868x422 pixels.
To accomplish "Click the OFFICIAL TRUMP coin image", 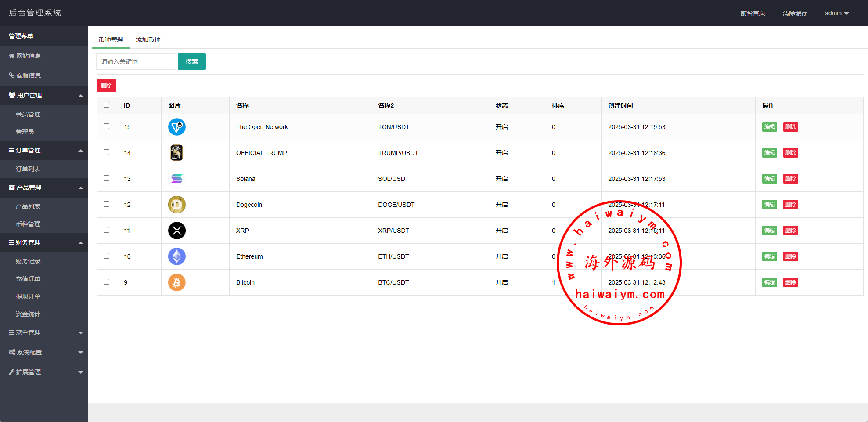I will coord(176,153).
